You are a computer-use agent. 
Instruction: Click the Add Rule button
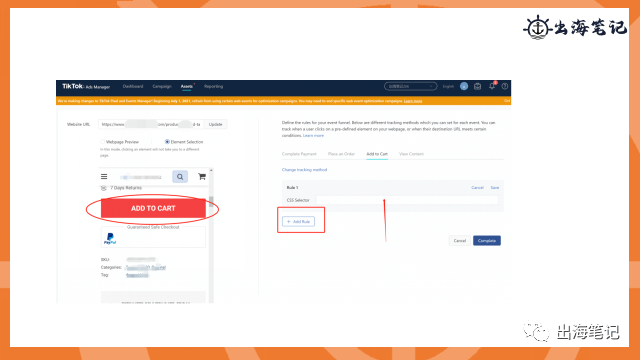pyautogui.click(x=298, y=222)
